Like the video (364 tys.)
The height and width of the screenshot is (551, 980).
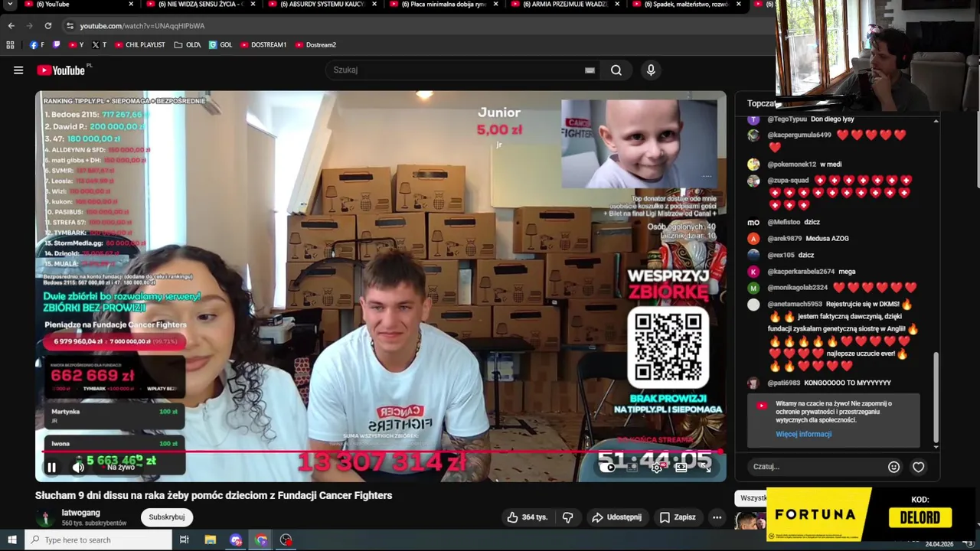click(528, 517)
